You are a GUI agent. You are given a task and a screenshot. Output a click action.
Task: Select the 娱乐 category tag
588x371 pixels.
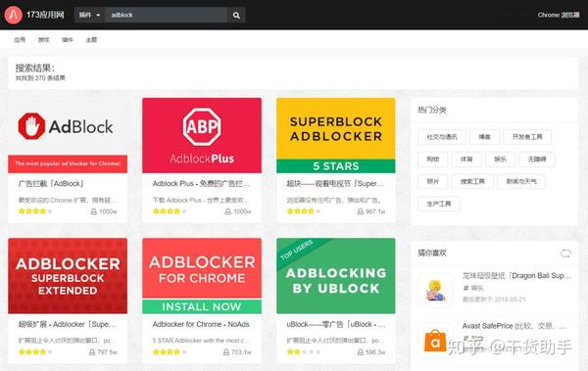(x=500, y=160)
